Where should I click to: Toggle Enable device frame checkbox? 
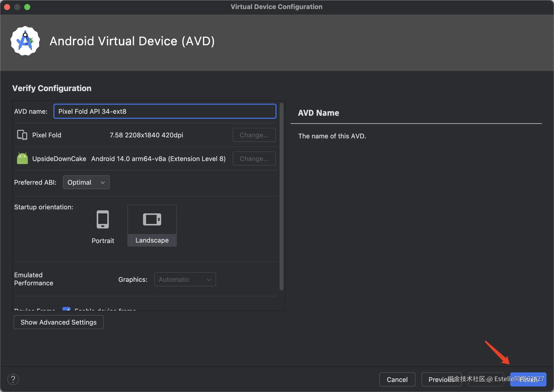66,309
